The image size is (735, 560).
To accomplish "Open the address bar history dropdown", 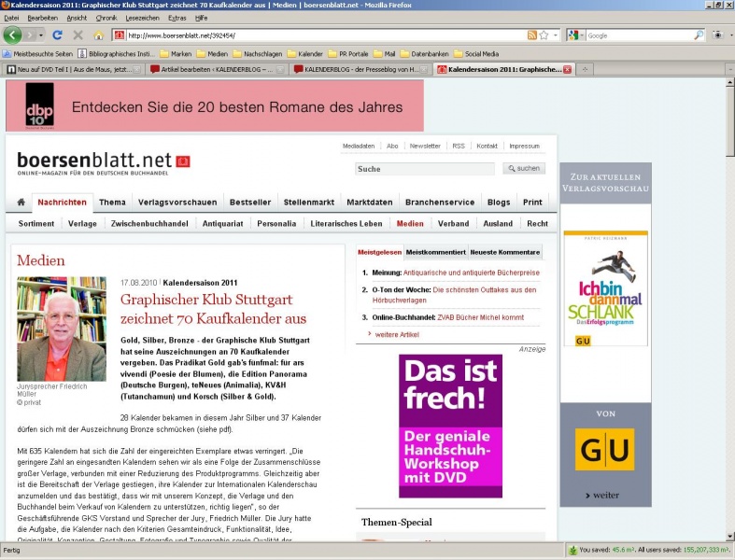I will pyautogui.click(x=555, y=35).
